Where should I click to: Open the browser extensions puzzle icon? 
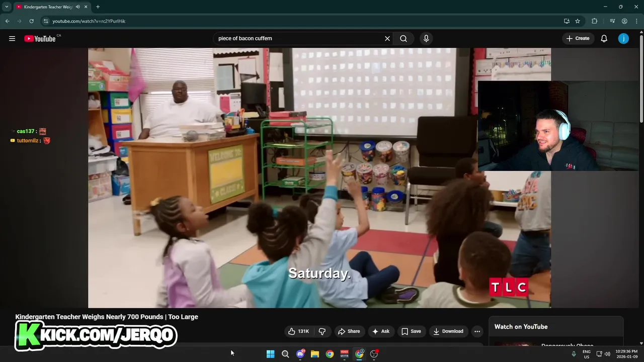pyautogui.click(x=594, y=21)
